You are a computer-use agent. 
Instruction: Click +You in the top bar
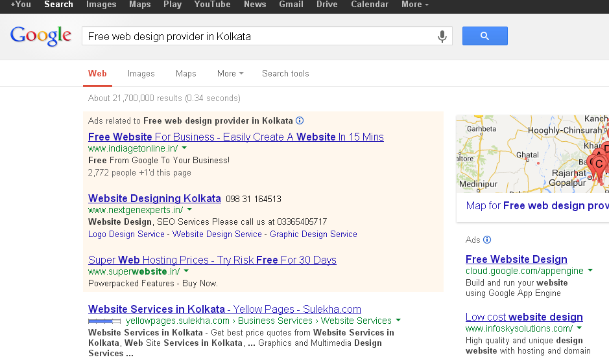[x=21, y=5]
